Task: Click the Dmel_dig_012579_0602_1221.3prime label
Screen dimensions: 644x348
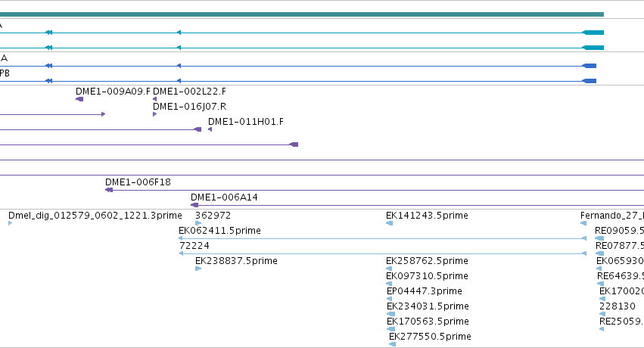Action: (95, 216)
